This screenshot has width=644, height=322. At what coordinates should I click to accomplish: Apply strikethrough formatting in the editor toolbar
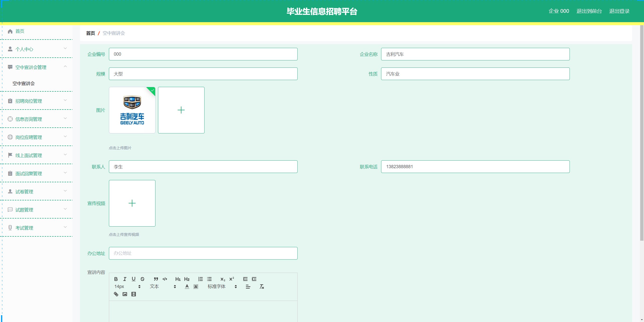142,279
